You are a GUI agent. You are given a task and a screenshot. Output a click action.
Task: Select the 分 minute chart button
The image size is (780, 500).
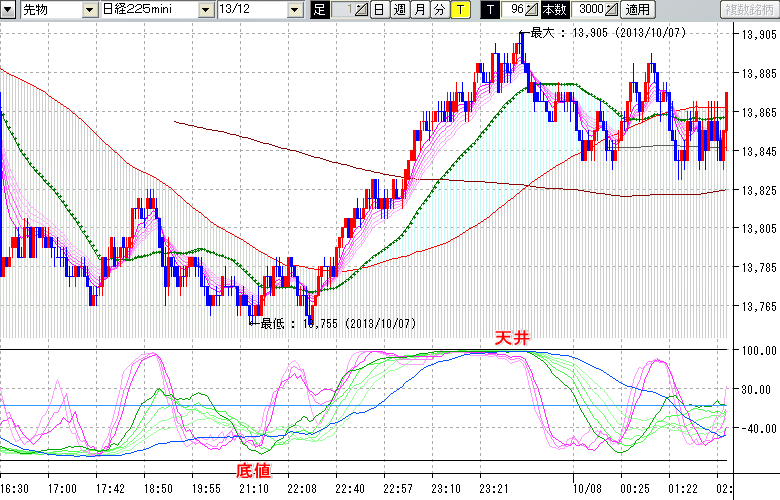(439, 10)
